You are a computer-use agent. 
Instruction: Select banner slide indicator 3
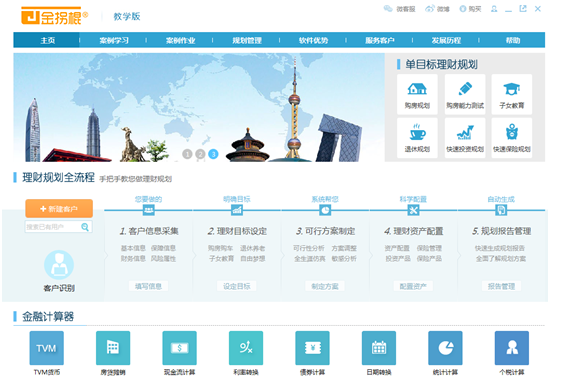(x=213, y=154)
